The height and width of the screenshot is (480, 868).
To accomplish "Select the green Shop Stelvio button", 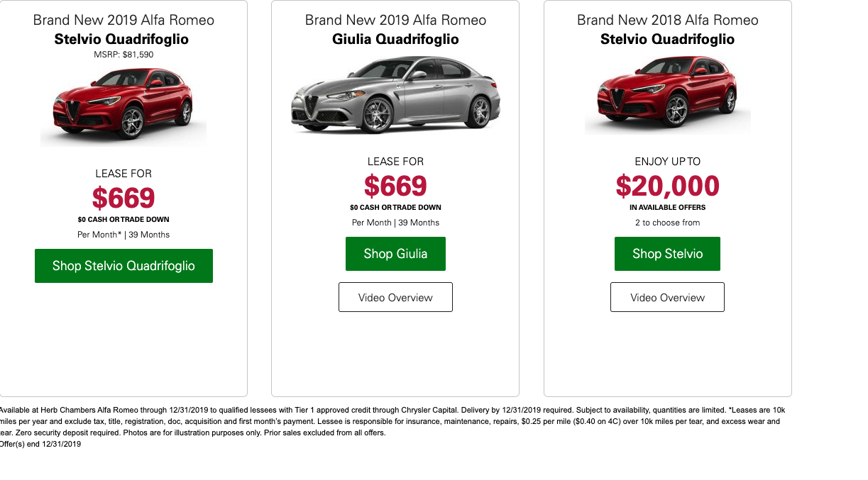I will [x=667, y=254].
